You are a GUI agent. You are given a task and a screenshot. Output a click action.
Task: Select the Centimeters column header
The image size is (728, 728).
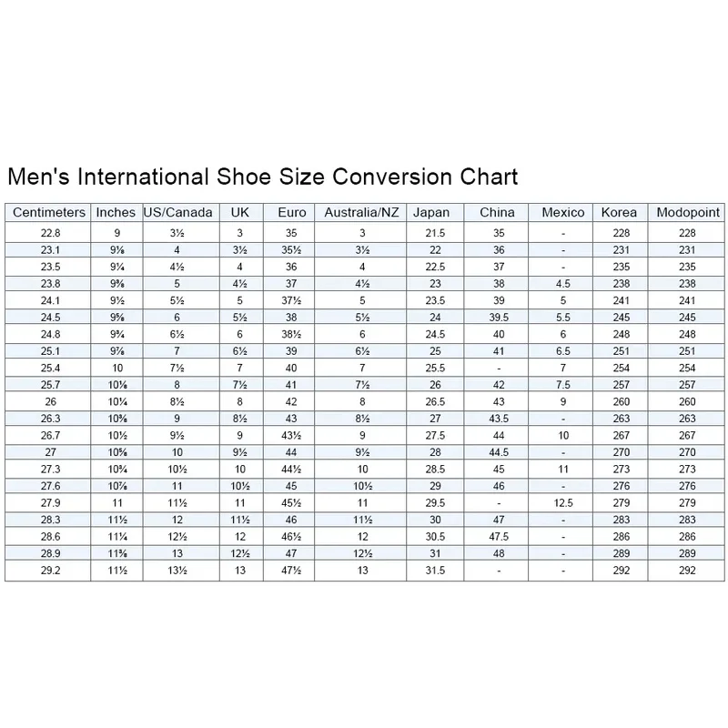pos(49,213)
